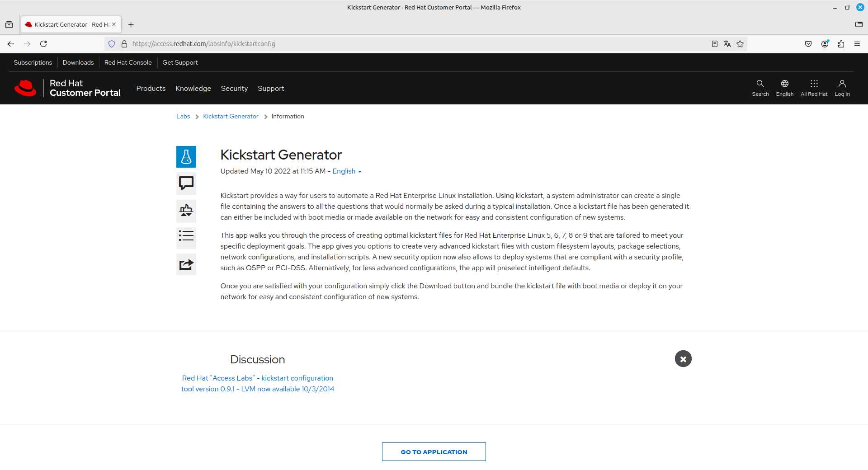Click the browser forward arrow

pos(27,44)
